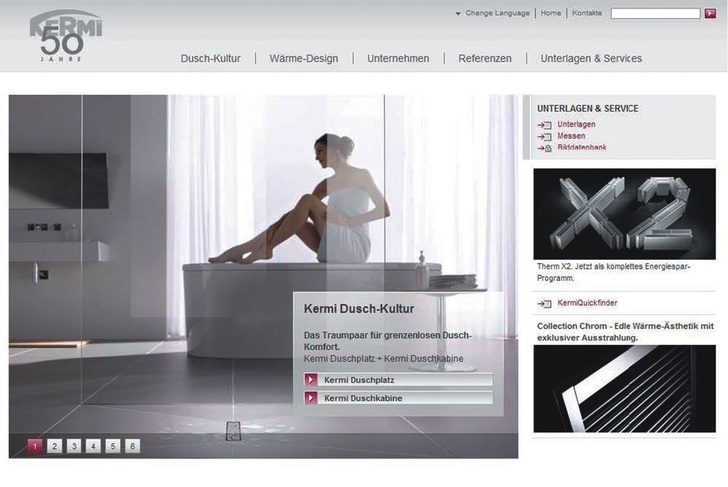Click the lock arrow icon beside Bilddatenbank

point(544,148)
